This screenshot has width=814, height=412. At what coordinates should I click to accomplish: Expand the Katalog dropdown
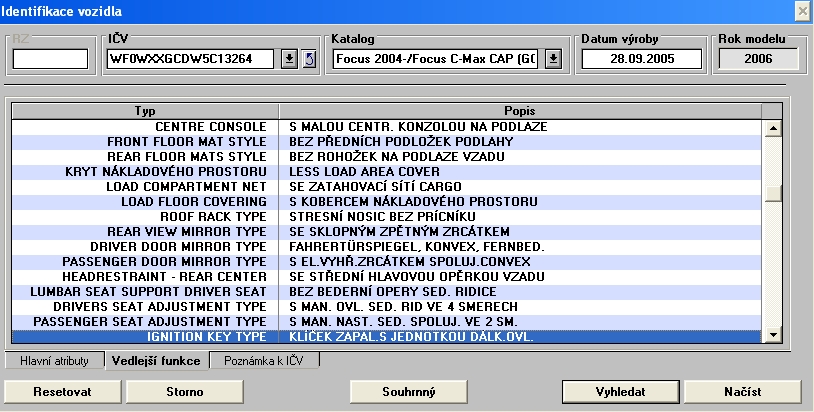tap(554, 59)
